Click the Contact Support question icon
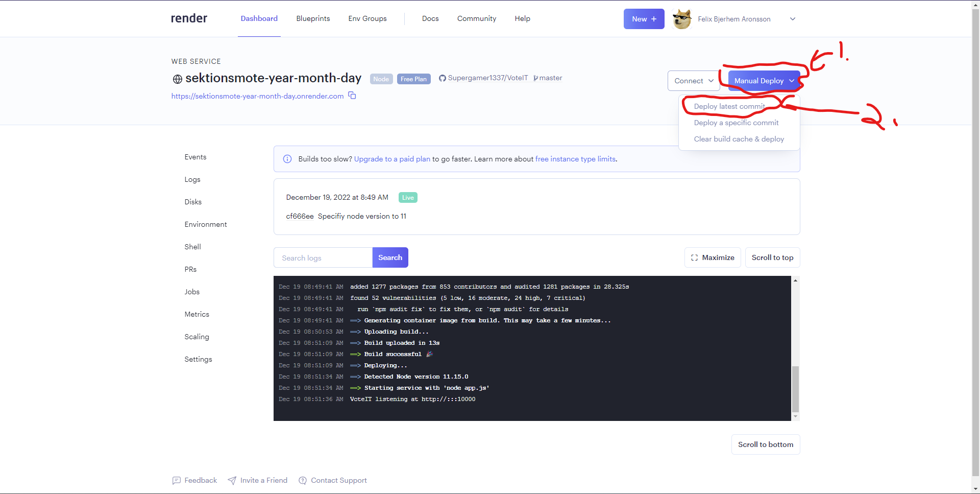 click(303, 480)
